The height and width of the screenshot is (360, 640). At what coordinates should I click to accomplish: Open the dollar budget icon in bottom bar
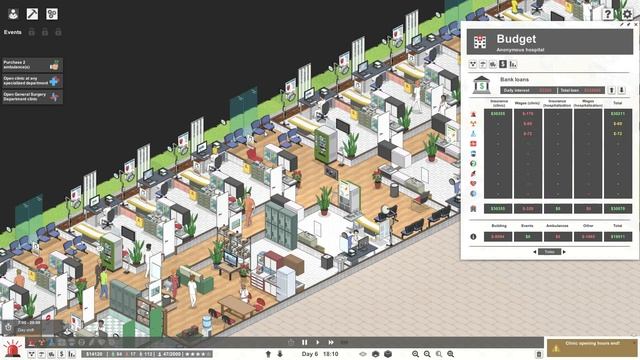(x=62, y=354)
